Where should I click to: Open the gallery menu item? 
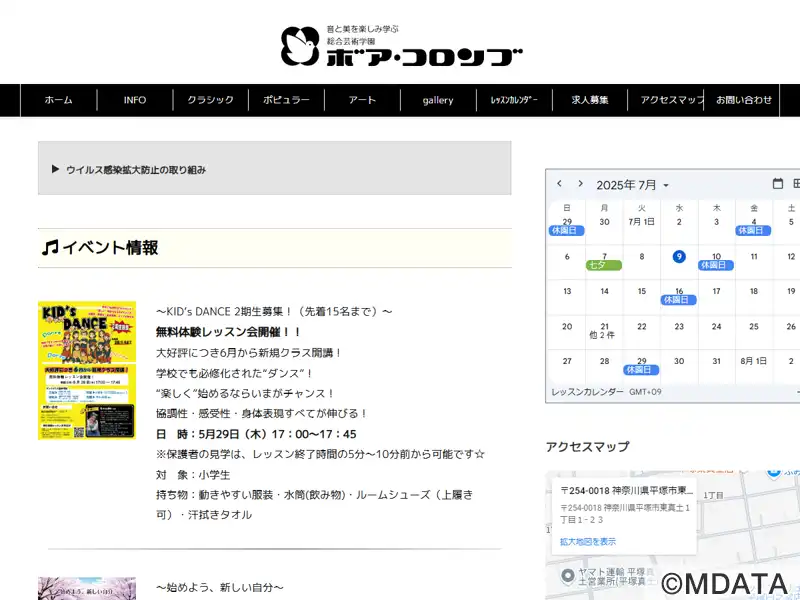coord(438,100)
